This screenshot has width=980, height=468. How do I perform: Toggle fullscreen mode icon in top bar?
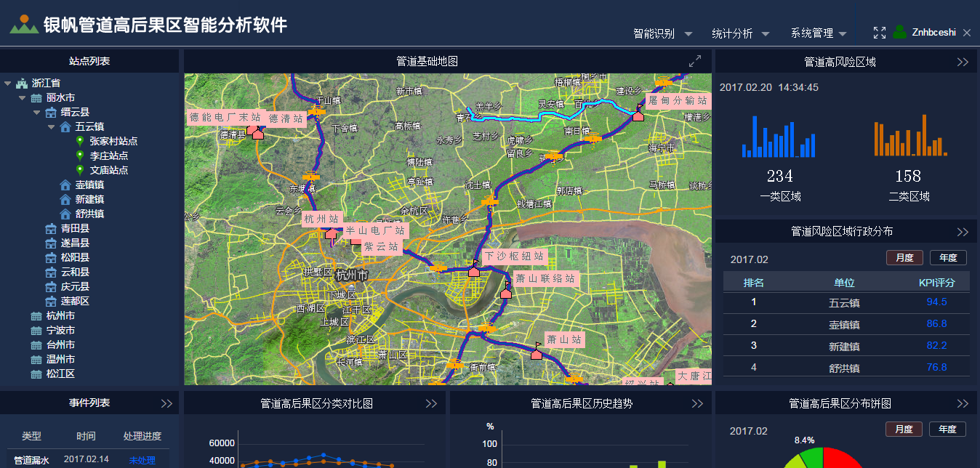point(879,33)
